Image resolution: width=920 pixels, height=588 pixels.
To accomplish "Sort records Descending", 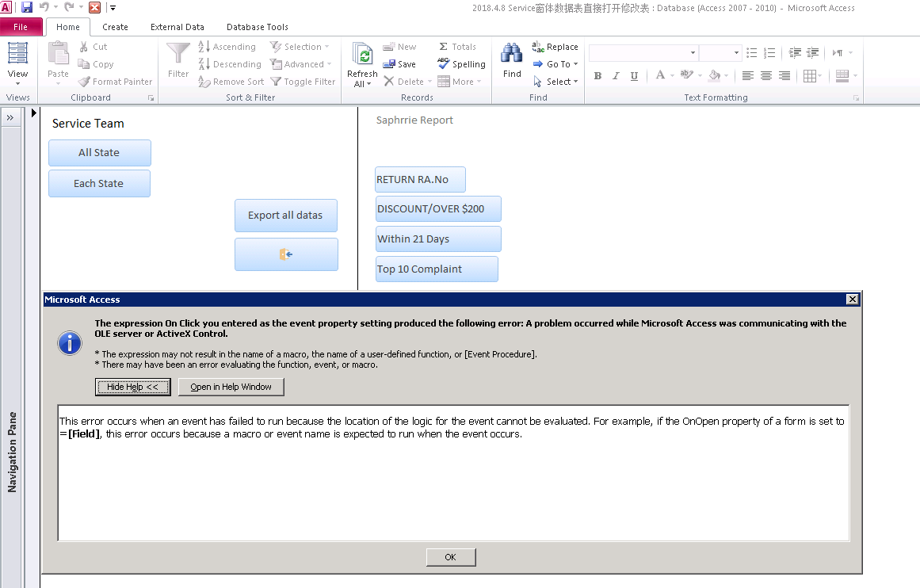I will click(x=230, y=64).
